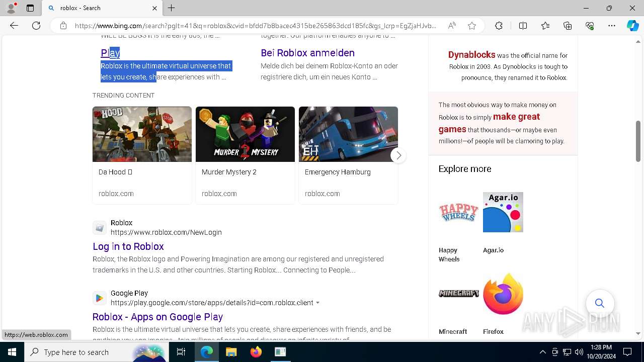Screen dimensions: 644x362
Task: Open the Murder Mystery 2 thumbnail
Action: point(245,134)
